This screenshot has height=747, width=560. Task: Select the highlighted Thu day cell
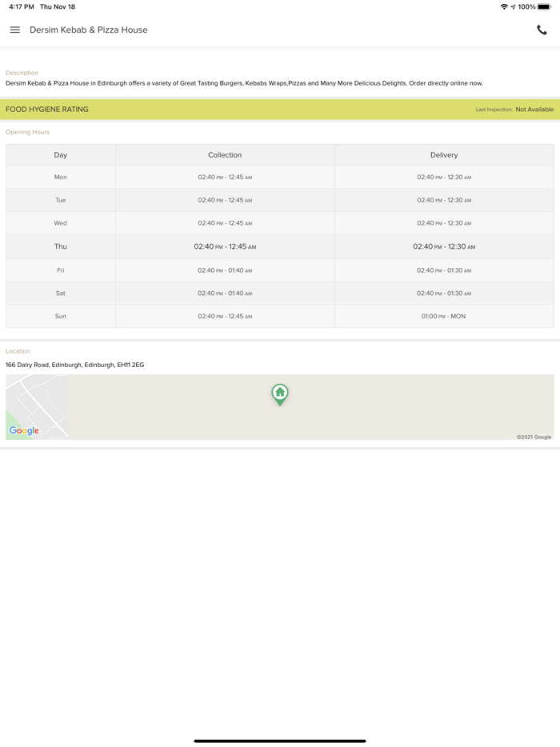61,246
